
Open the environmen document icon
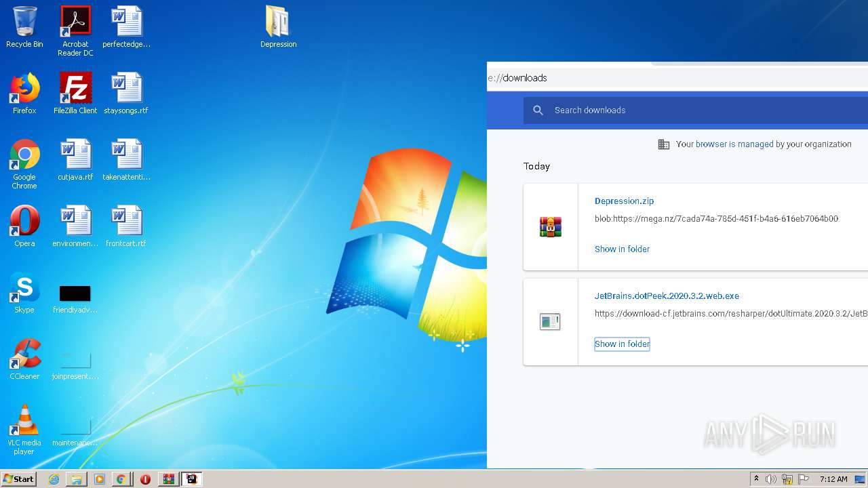point(75,226)
